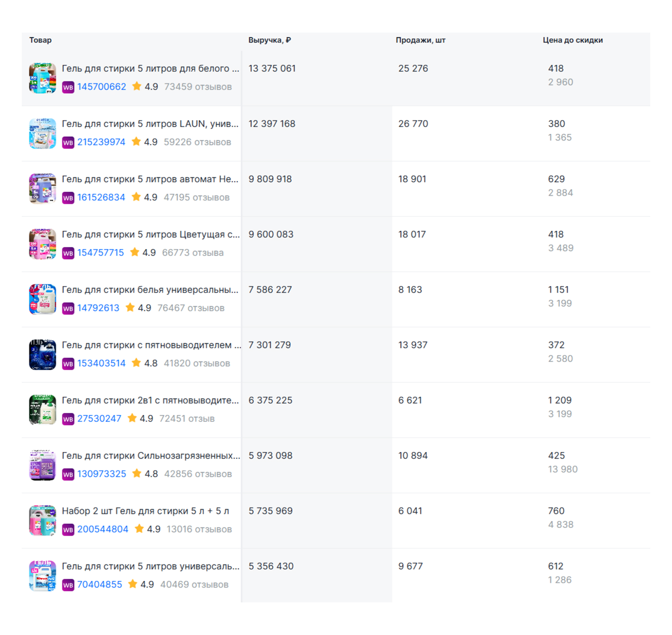Open article link 70404855
This screenshot has height=635, width=672.
[99, 585]
